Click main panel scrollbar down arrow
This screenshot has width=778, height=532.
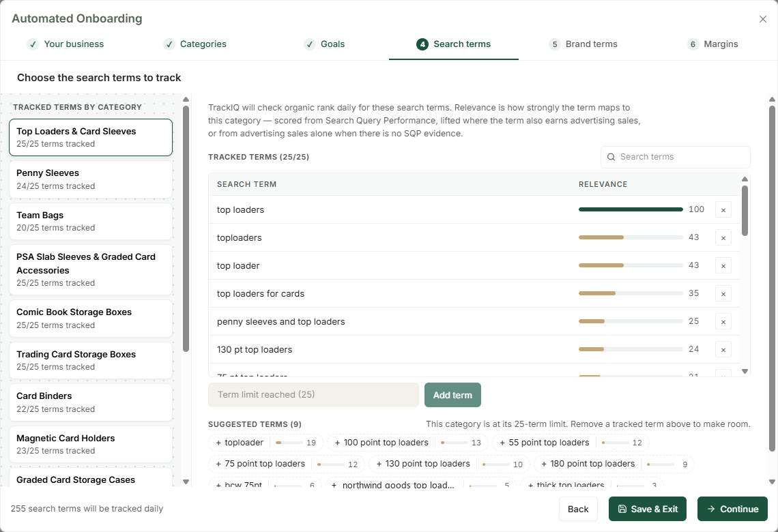click(772, 482)
